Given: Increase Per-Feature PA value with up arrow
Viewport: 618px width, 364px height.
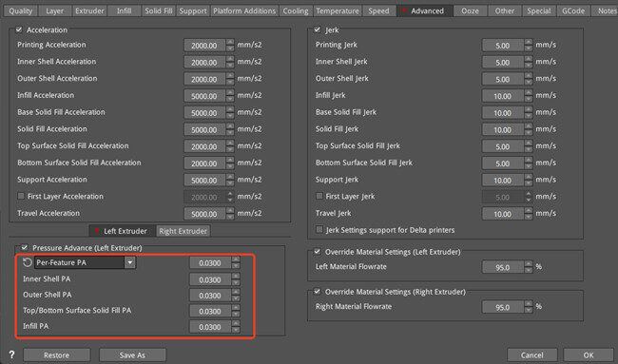Looking at the screenshot, I should click(236, 259).
